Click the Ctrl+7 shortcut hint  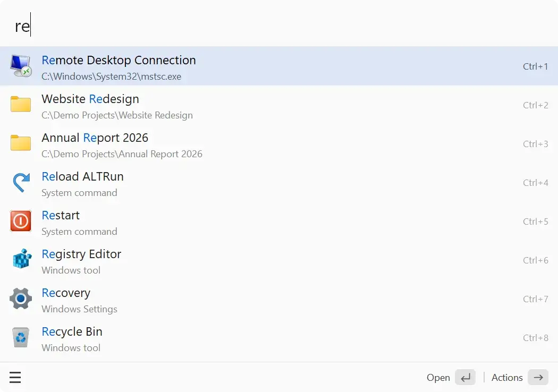pyautogui.click(x=535, y=299)
